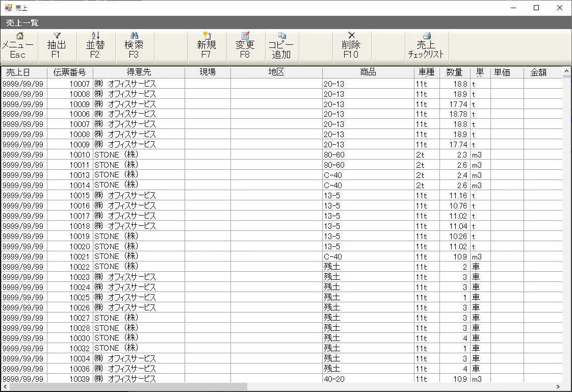Click the メニュー home icon button
572x392 pixels.
coord(18,46)
